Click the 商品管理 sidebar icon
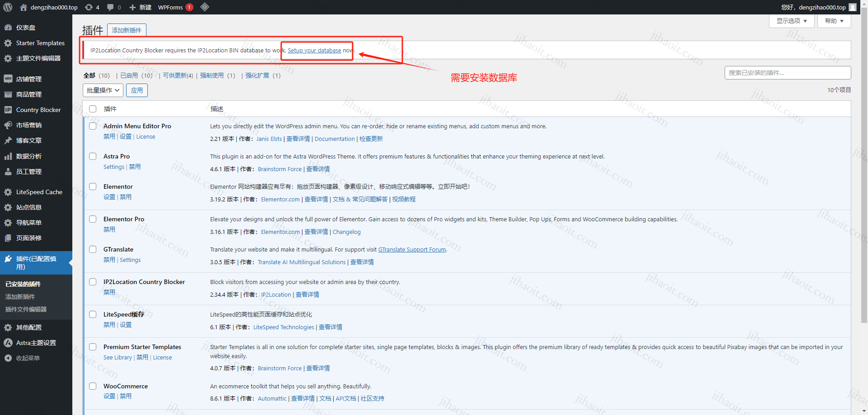The height and width of the screenshot is (415, 868). [8, 94]
